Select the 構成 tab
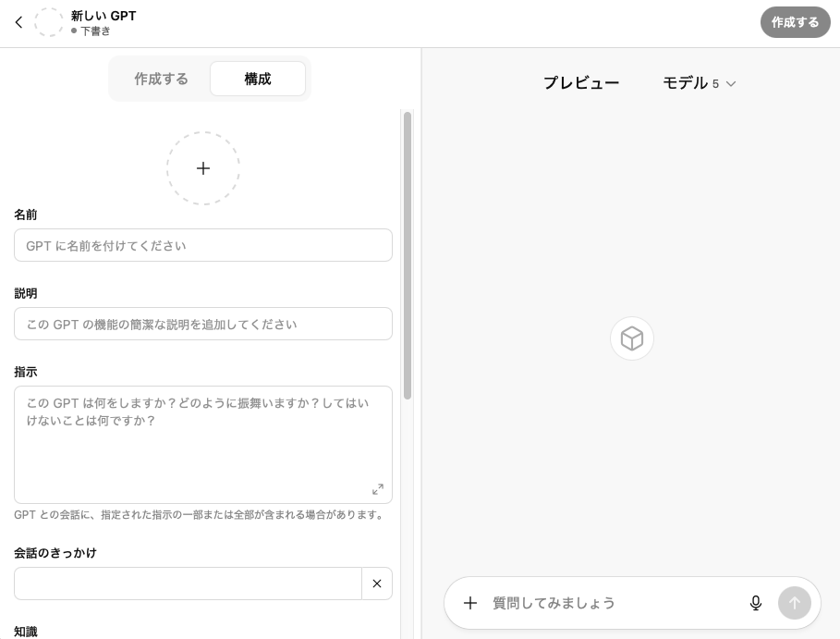Viewport: 840px width, 639px height. tap(258, 79)
